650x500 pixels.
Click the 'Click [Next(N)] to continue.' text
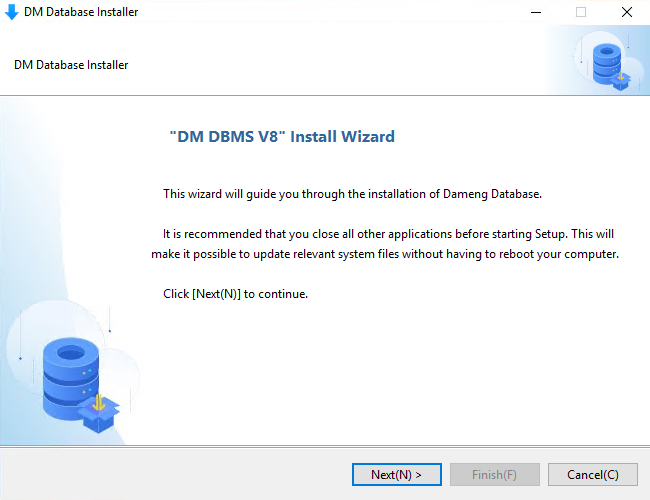coord(235,294)
